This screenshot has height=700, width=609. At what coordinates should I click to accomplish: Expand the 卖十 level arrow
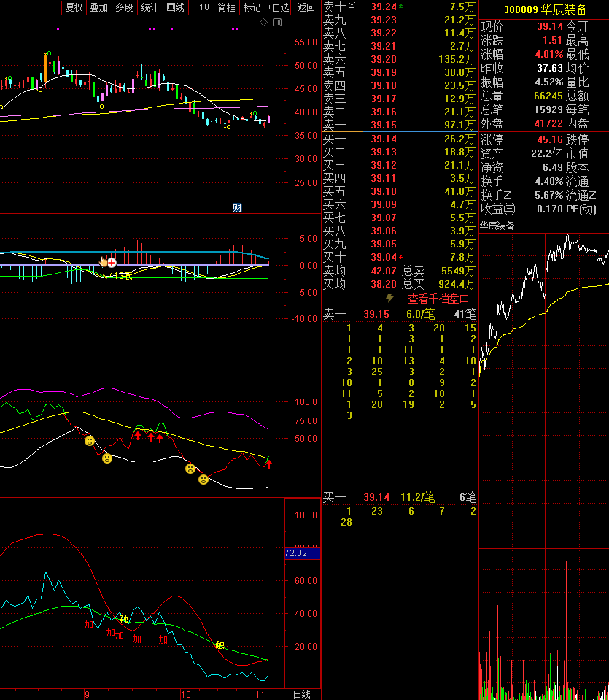click(x=350, y=7)
